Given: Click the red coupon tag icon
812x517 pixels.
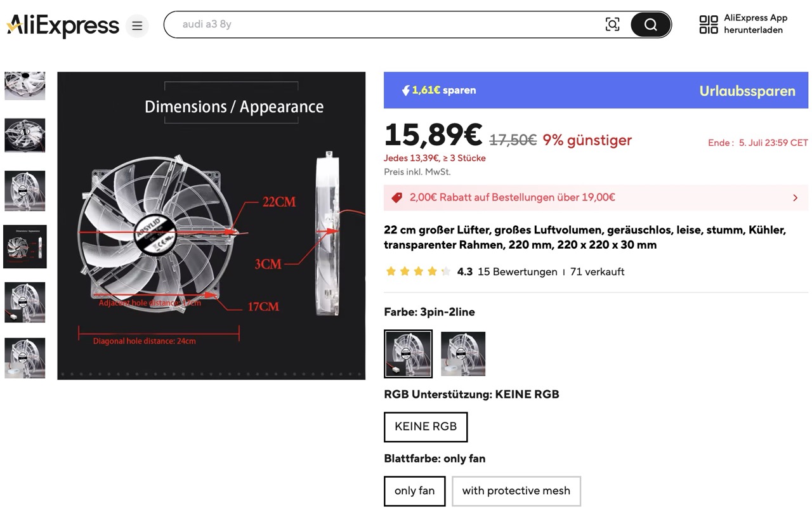Looking at the screenshot, I should click(x=397, y=197).
